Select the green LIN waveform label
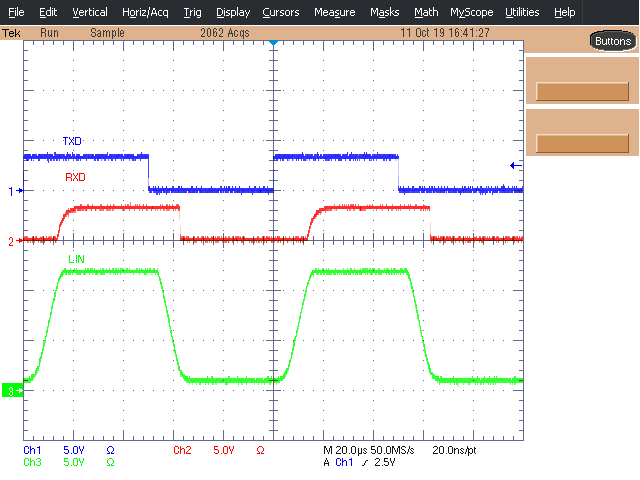The image size is (640, 480). pos(76,259)
